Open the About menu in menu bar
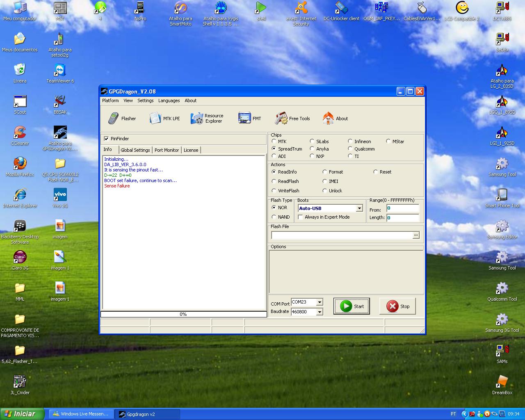525x420 pixels. pyautogui.click(x=190, y=100)
